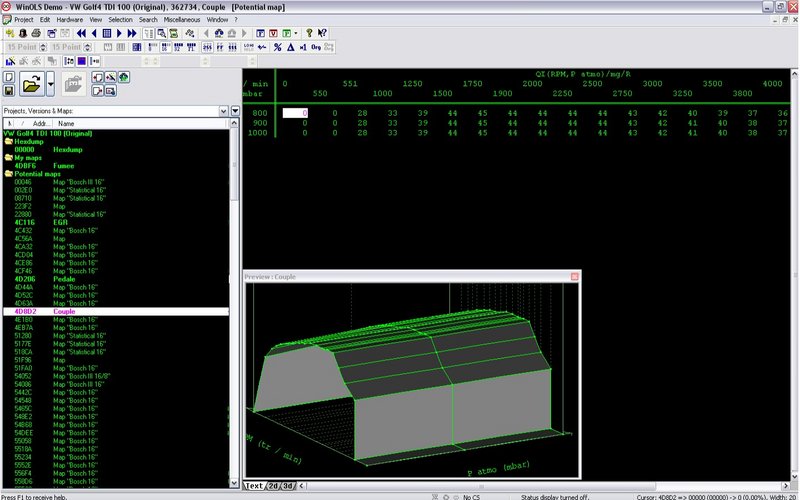This screenshot has width=800, height=500.
Task: Collapse the My maps folder
Action: [x=8, y=158]
